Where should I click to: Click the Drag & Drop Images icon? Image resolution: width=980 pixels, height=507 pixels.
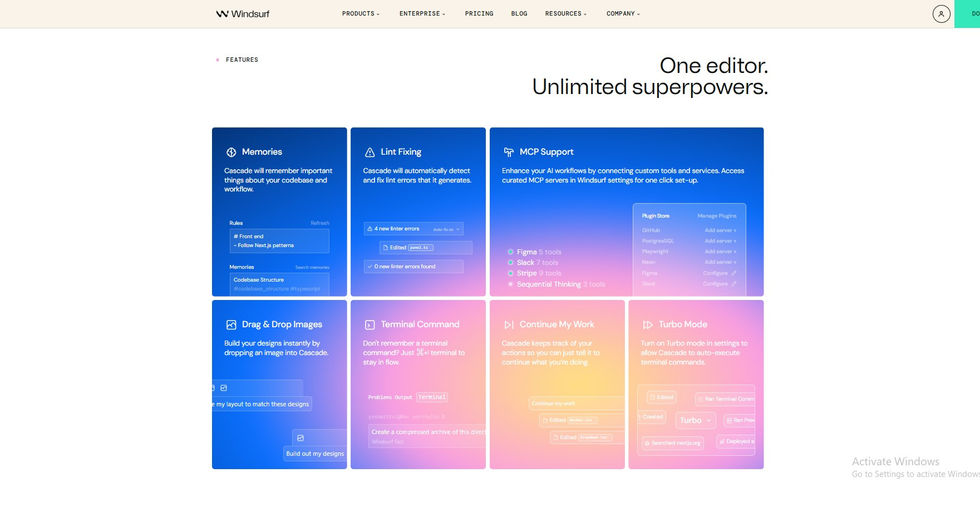pos(231,324)
